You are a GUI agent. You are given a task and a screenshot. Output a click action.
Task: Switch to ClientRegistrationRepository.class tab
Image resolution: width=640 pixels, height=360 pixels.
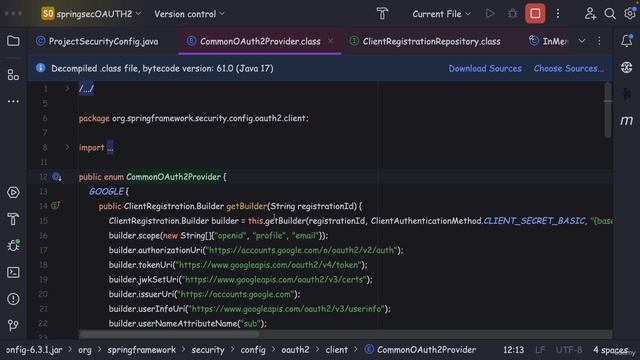pyautogui.click(x=425, y=41)
